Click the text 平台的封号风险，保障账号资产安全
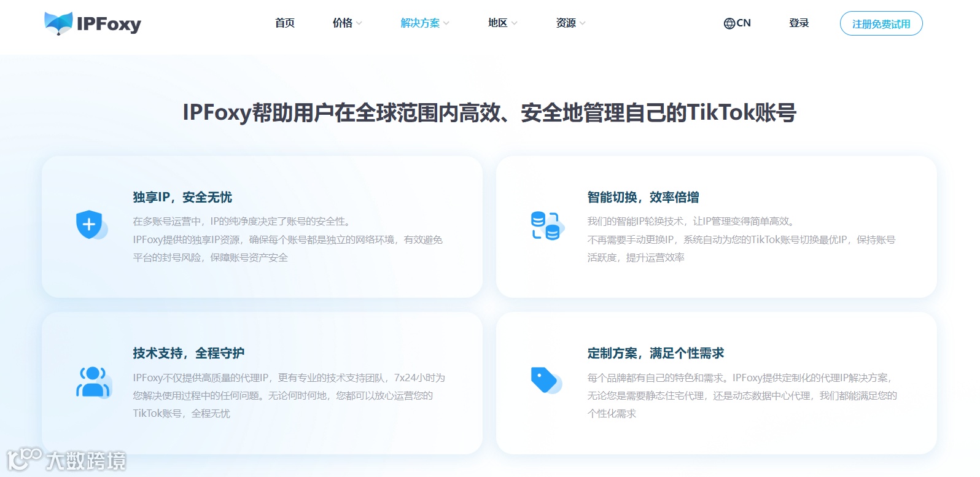Image resolution: width=980 pixels, height=477 pixels. (210, 257)
